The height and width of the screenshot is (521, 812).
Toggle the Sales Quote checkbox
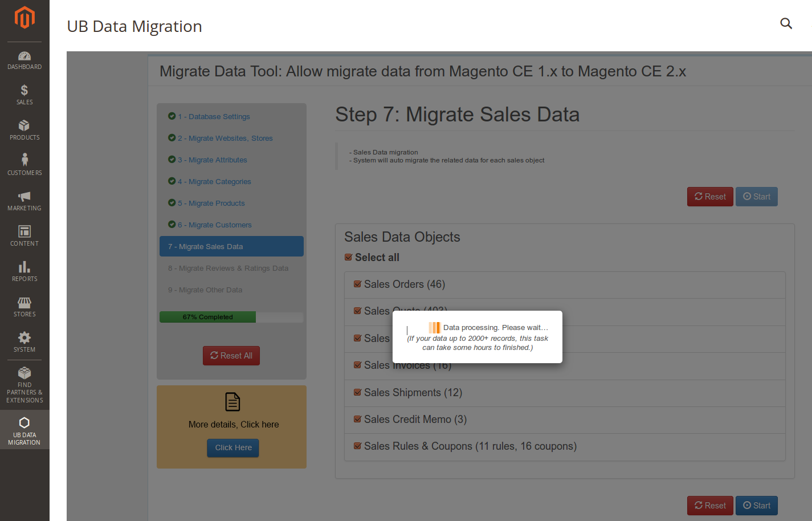coord(357,311)
